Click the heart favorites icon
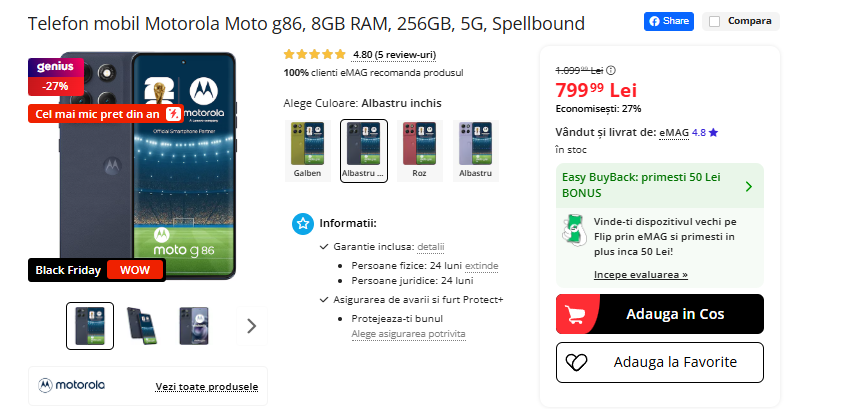849x409 pixels. (x=576, y=362)
